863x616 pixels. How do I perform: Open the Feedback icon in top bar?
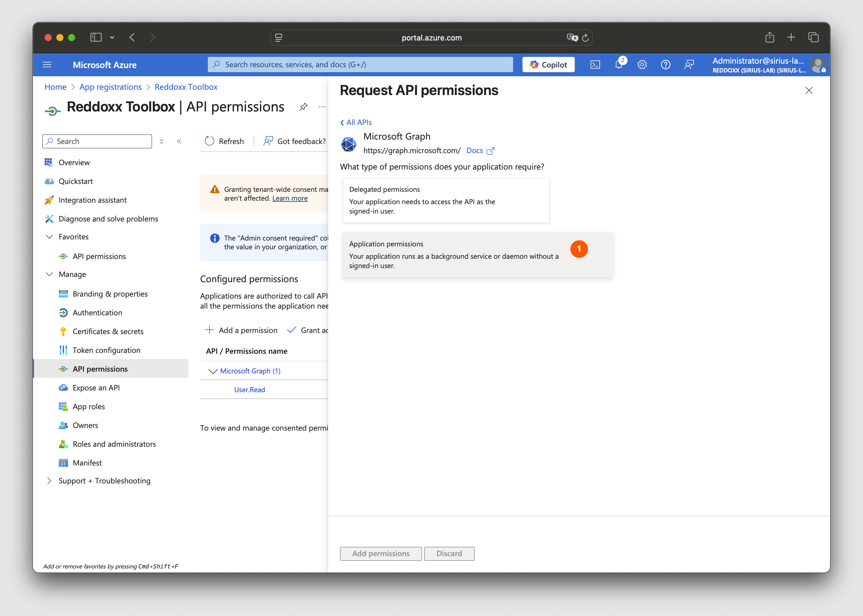point(689,65)
